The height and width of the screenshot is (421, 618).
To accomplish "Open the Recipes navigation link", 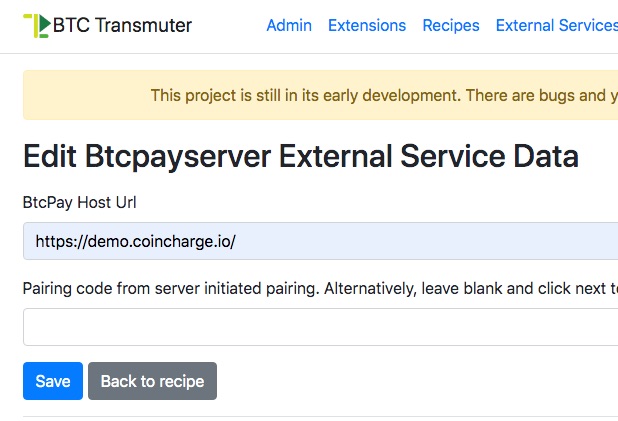I will [451, 25].
